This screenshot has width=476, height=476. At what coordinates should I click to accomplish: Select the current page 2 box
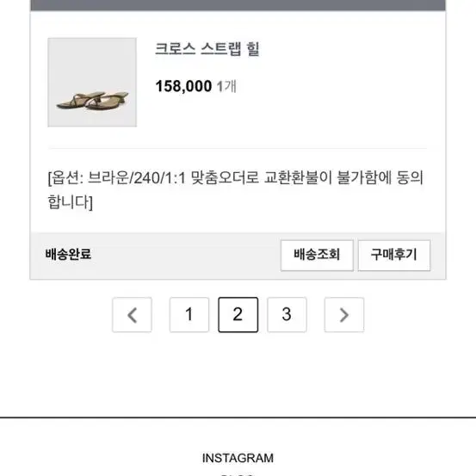click(x=238, y=315)
